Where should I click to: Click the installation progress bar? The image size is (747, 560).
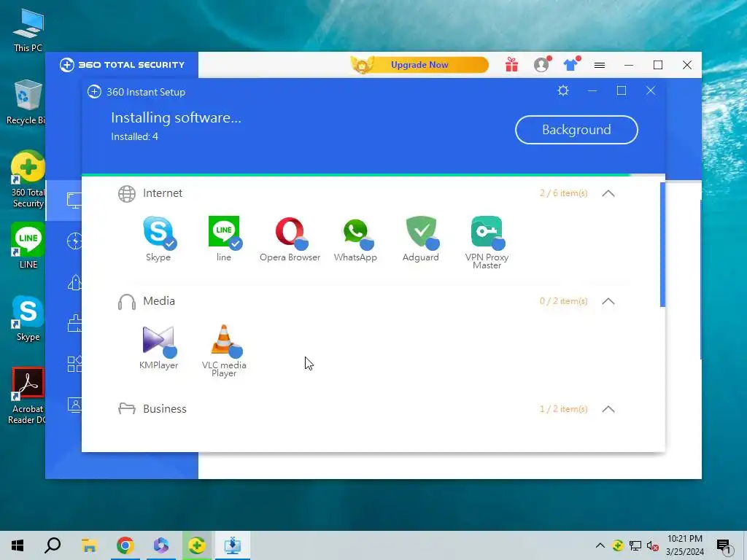click(373, 175)
